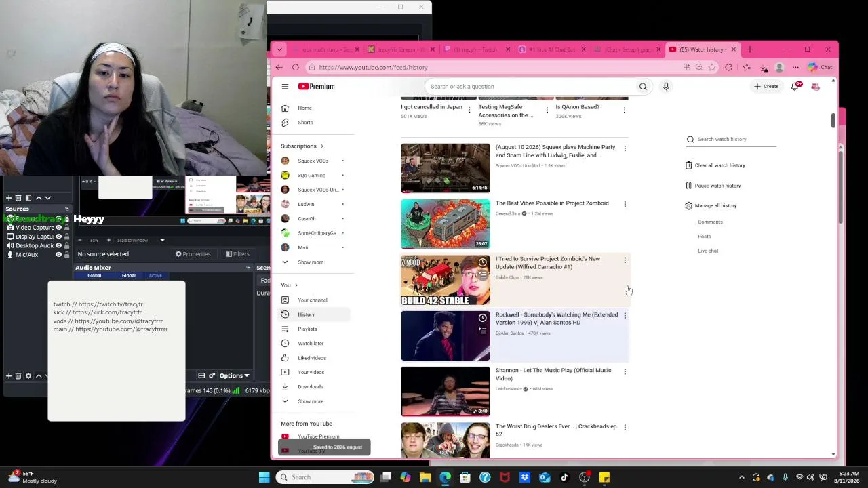Screen dimensions: 868x488
Task: Pause watch history on YouTube
Action: coord(713,186)
